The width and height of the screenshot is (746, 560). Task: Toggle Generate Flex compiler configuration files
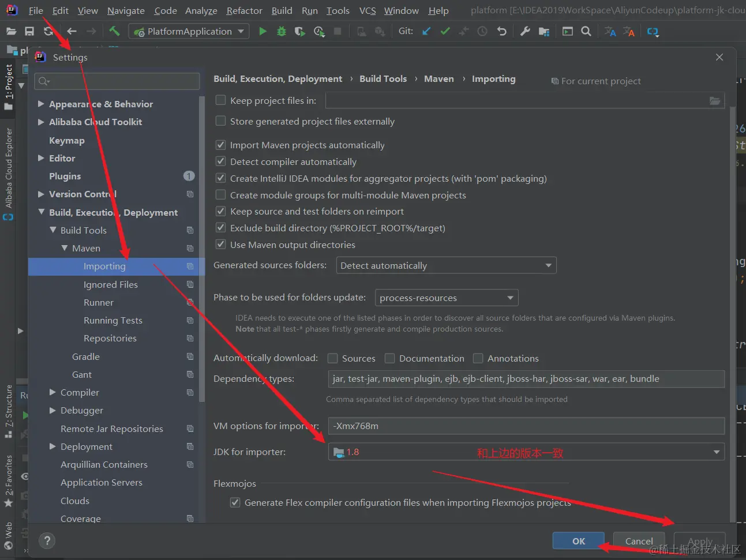coord(235,502)
